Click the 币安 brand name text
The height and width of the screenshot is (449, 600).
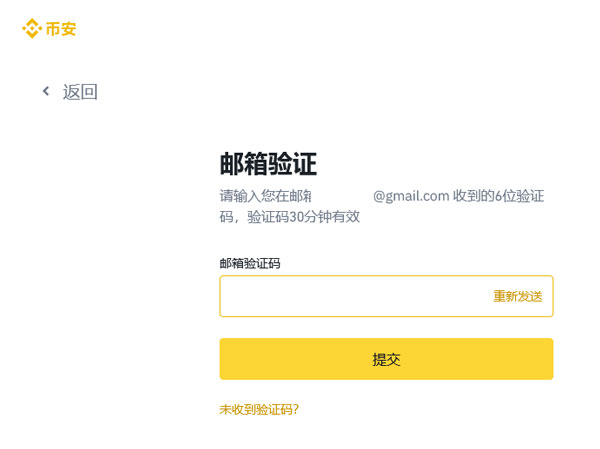point(61,30)
